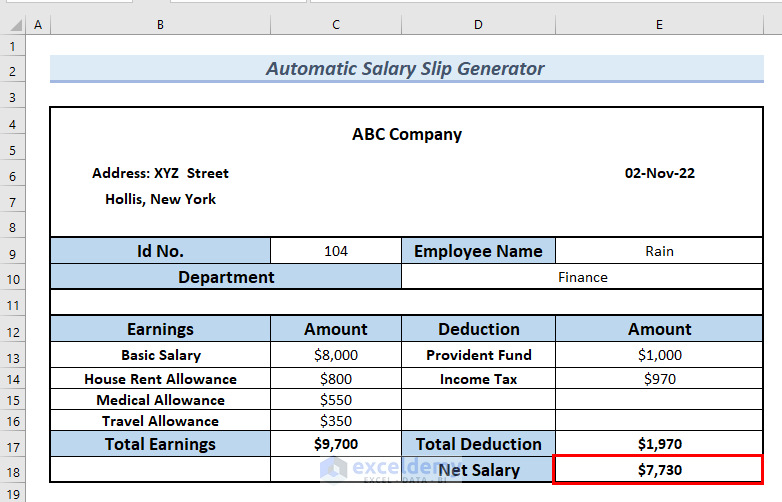Screen dimensions: 782x502
Task: Select row 18 header
Action: [x=12, y=472]
